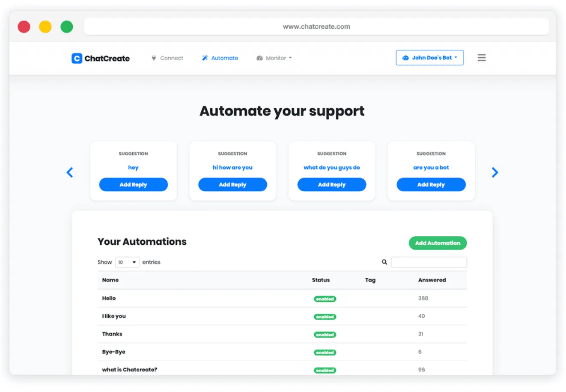Click the automations search field

click(x=429, y=262)
